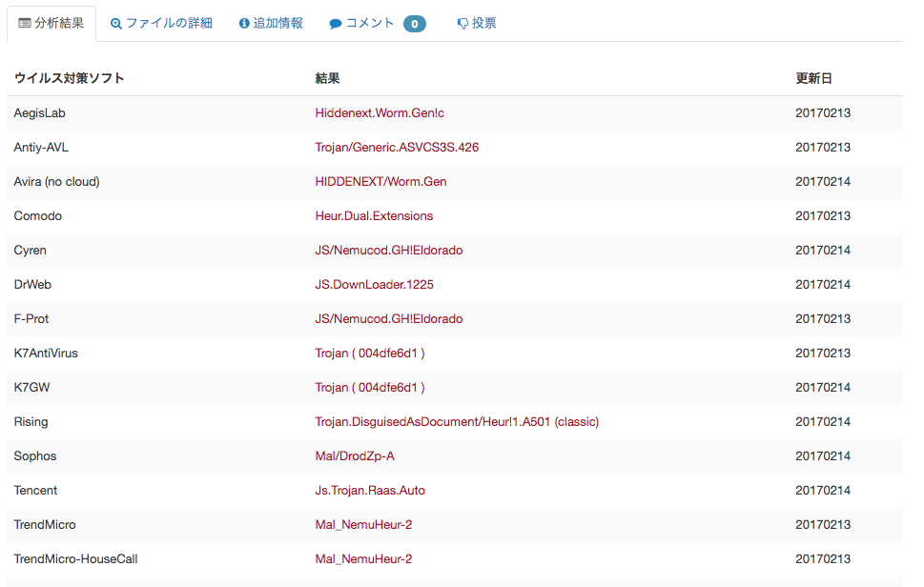
Task: Click K7GW Trojan ( 004dfe6d1 ) result
Action: point(370,388)
